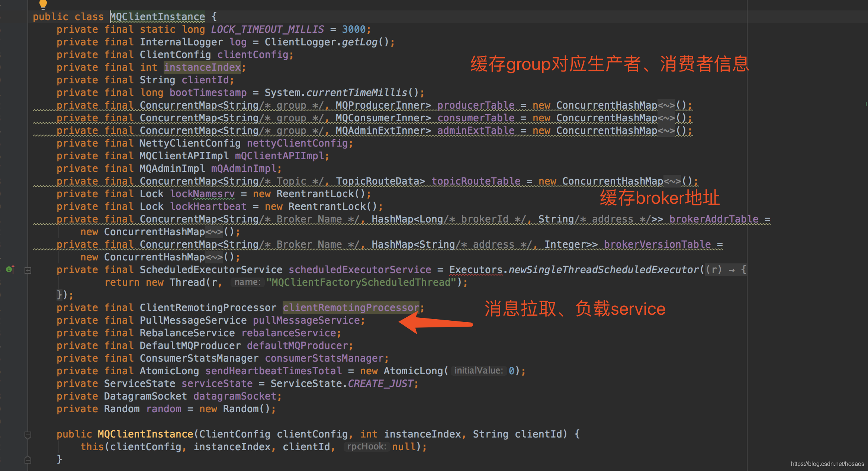This screenshot has height=471, width=868.
Task: Click the "initialValue:" parameter inlay hint
Action: (478, 371)
